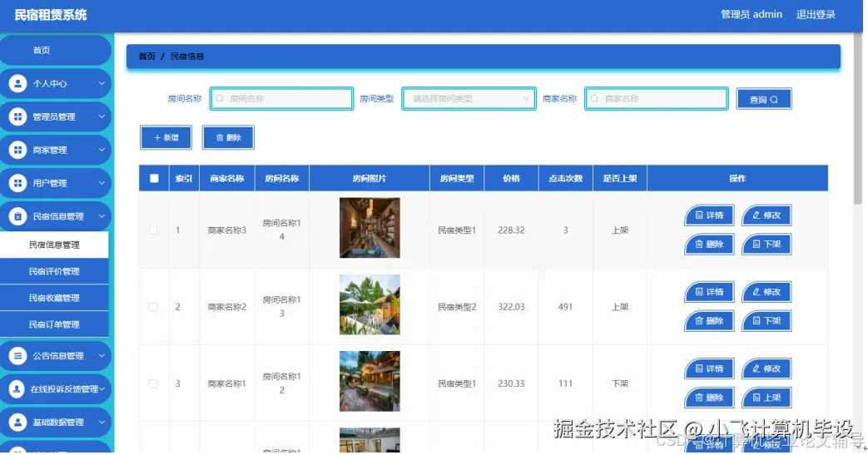The width and height of the screenshot is (868, 455).
Task: Expand 个人中心 menu chevron
Action: [x=102, y=83]
